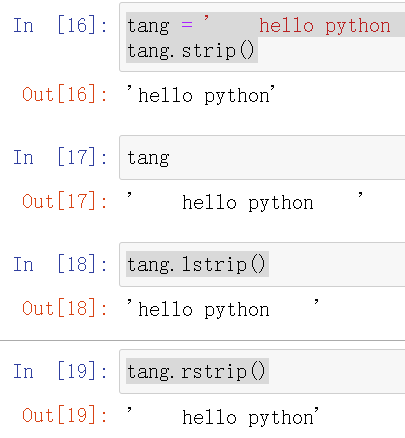Click output 19 right-stripped hello python string
Viewport: 405px width, 438px height.
(223, 416)
